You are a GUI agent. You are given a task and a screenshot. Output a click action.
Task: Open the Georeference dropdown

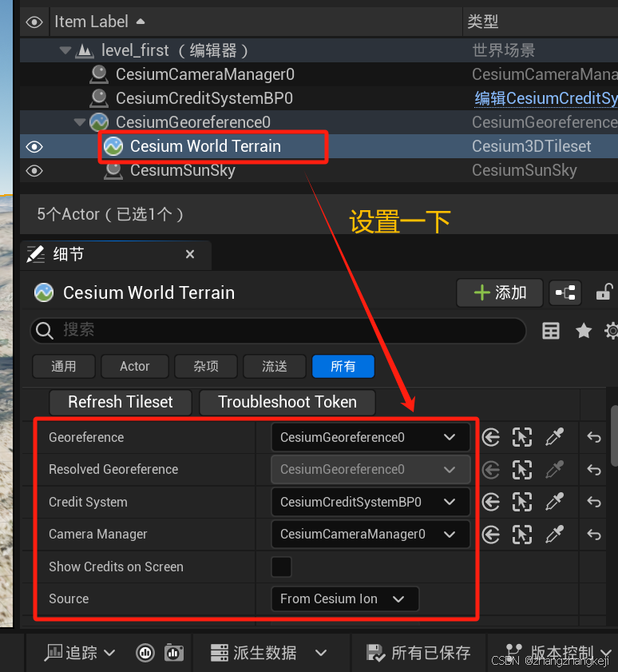(x=370, y=438)
